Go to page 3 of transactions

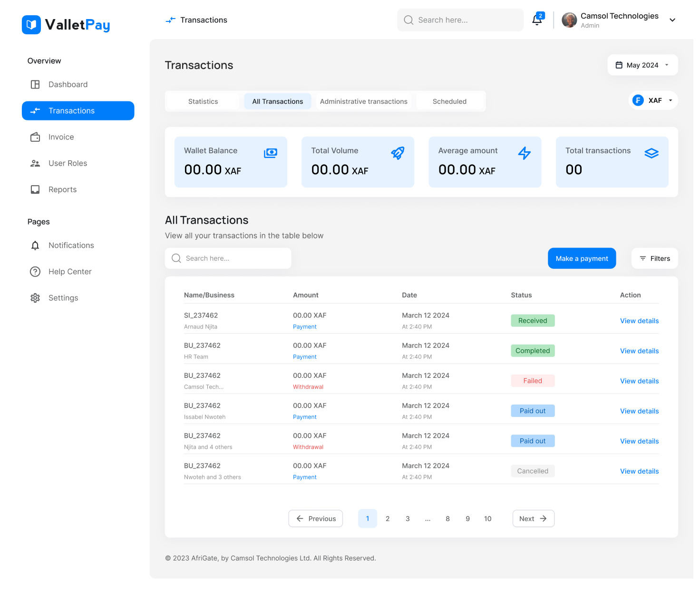(x=408, y=518)
